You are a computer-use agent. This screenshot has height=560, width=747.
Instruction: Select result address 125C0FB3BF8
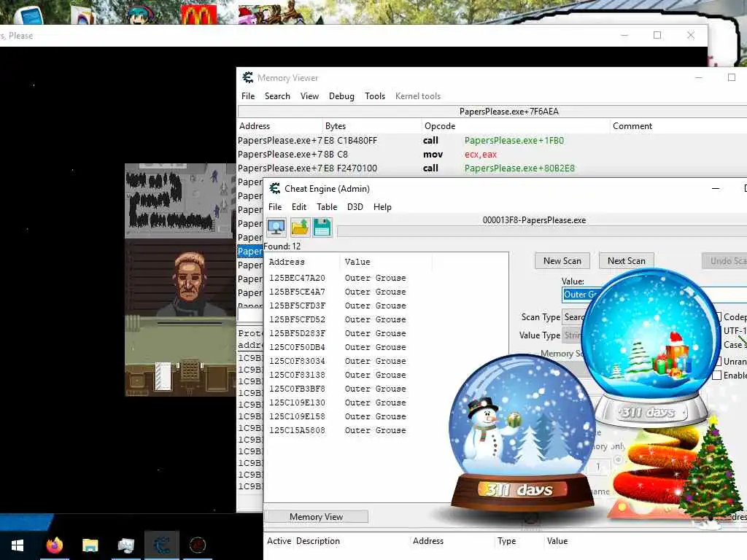pyautogui.click(x=297, y=389)
